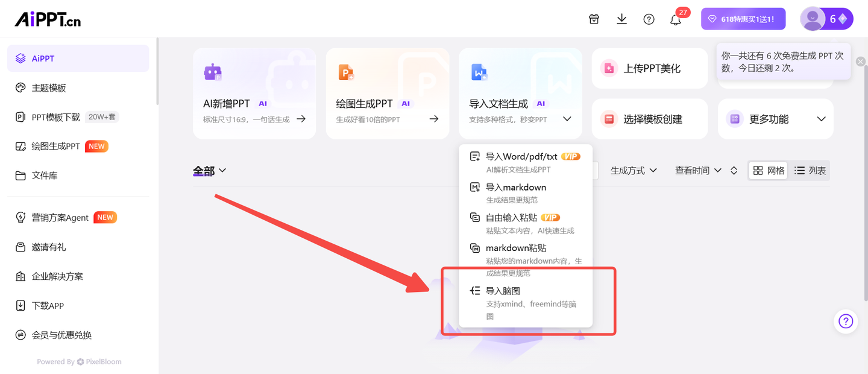Close the free generation count tooltip
868x374 pixels.
click(x=860, y=62)
